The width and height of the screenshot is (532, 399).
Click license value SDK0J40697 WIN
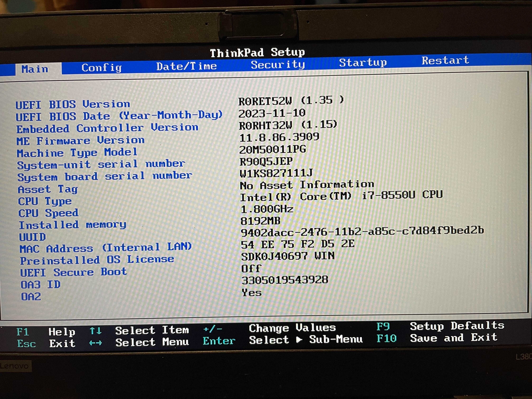pyautogui.click(x=288, y=256)
